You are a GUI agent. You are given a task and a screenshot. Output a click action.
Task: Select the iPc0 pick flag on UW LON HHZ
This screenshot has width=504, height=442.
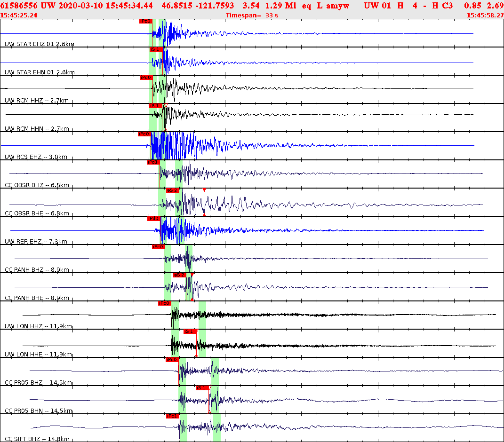pyautogui.click(x=165, y=302)
